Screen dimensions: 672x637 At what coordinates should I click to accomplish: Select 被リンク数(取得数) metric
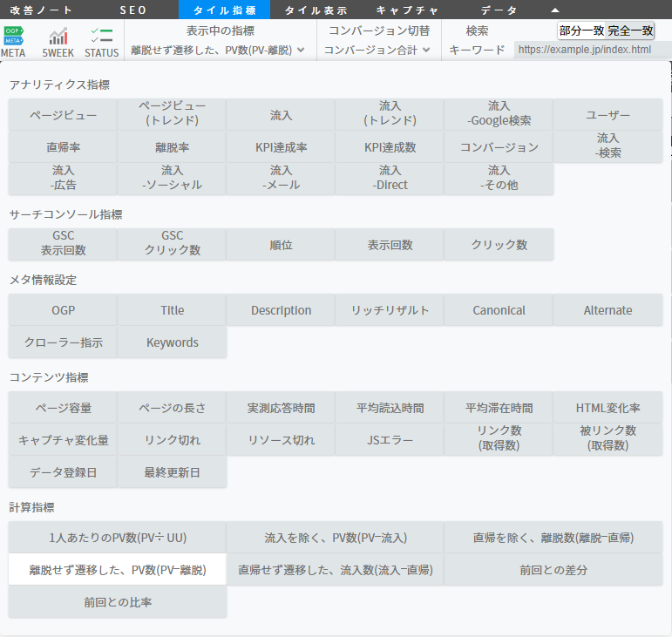tap(608, 439)
